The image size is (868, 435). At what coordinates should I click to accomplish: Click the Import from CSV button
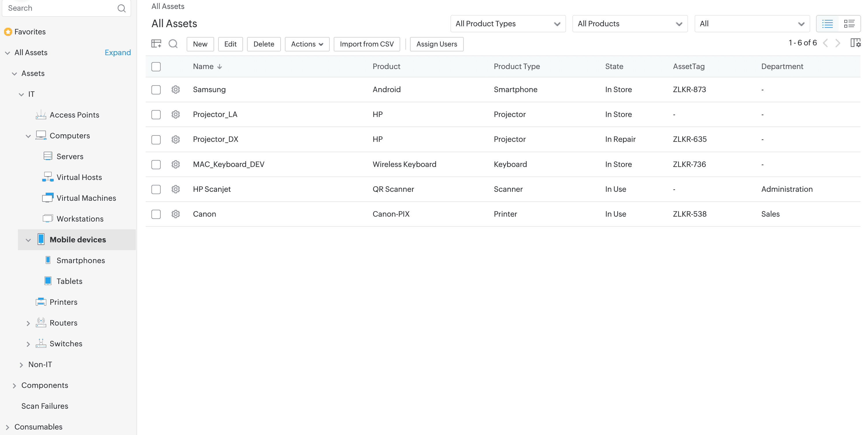pyautogui.click(x=367, y=44)
